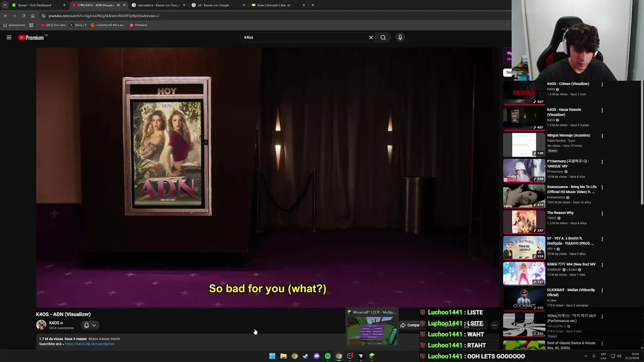Go back in browser history

tap(6, 16)
